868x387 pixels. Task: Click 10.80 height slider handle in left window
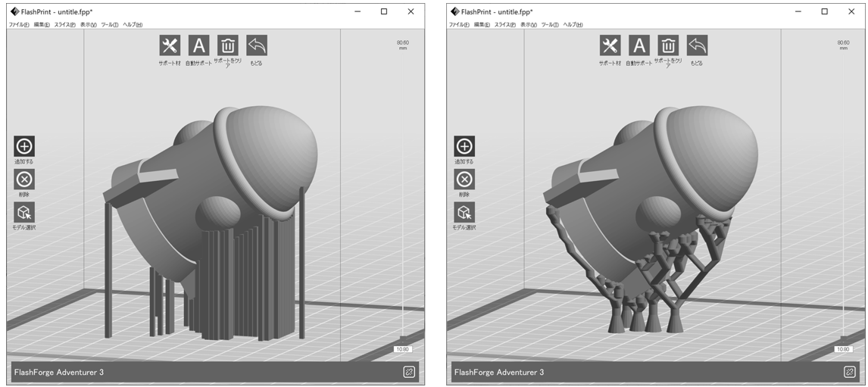point(401,349)
